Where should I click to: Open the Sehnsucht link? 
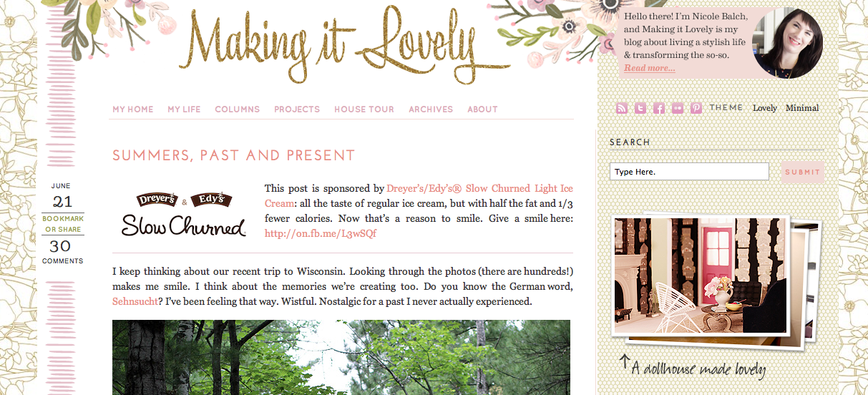pyautogui.click(x=135, y=302)
